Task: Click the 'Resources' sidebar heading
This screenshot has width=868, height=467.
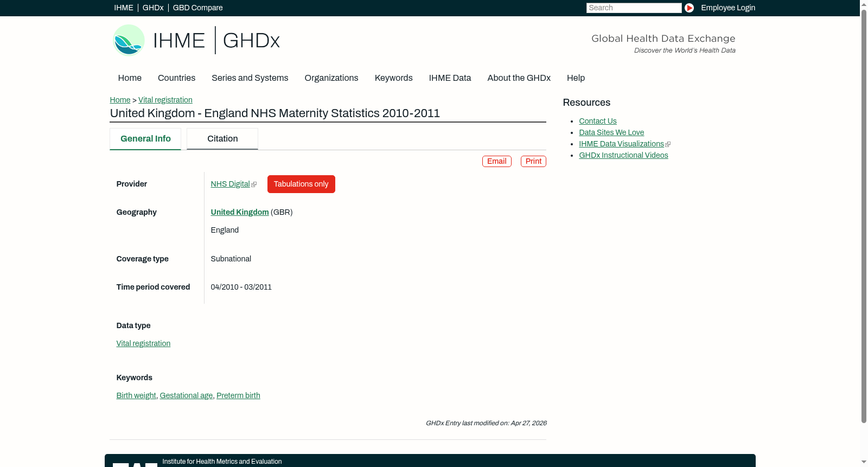Action: click(x=586, y=103)
